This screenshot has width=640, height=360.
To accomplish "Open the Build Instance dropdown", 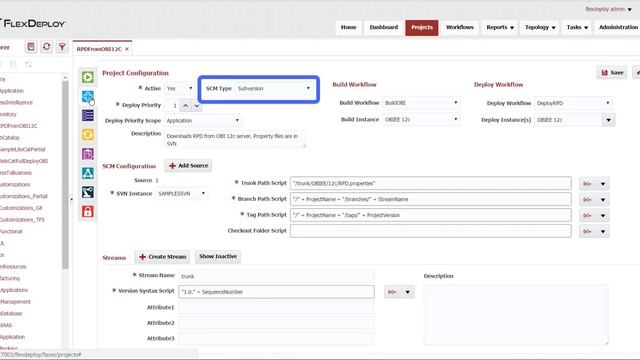I will coord(421,120).
